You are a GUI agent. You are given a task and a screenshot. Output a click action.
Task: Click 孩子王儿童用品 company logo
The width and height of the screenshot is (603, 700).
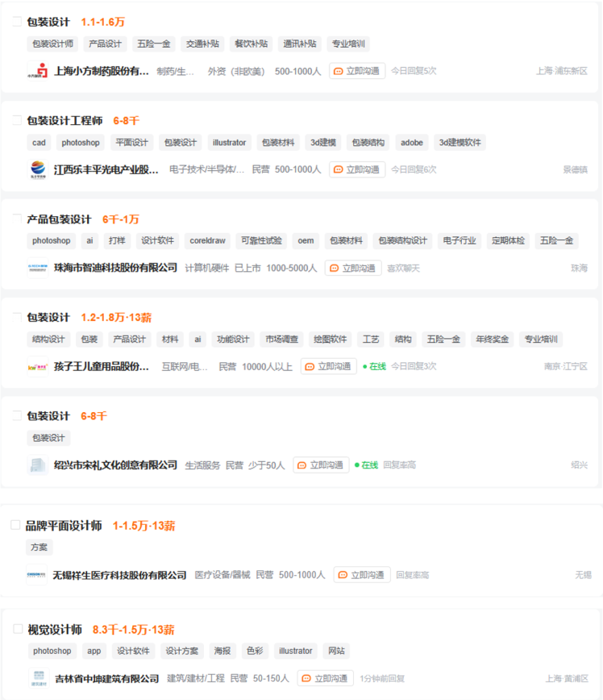(x=38, y=366)
